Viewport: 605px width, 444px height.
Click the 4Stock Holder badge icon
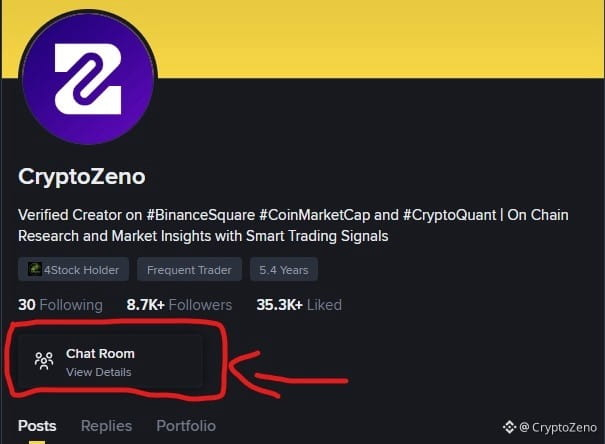(35, 269)
